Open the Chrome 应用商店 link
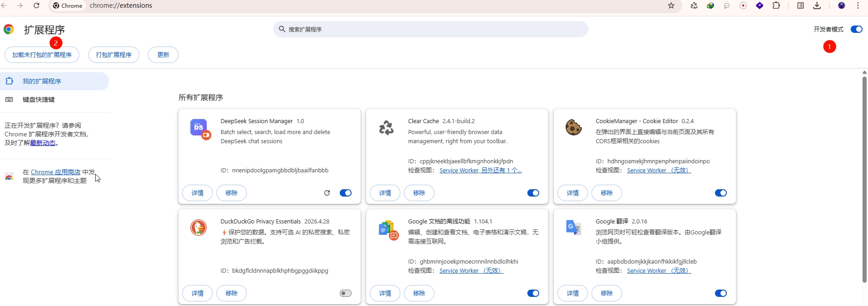 [x=56, y=172]
